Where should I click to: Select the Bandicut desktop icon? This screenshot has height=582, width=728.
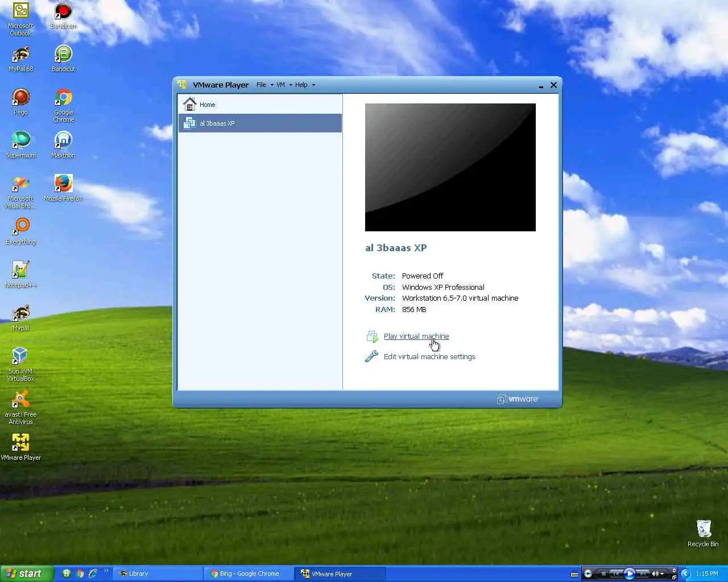(x=63, y=59)
